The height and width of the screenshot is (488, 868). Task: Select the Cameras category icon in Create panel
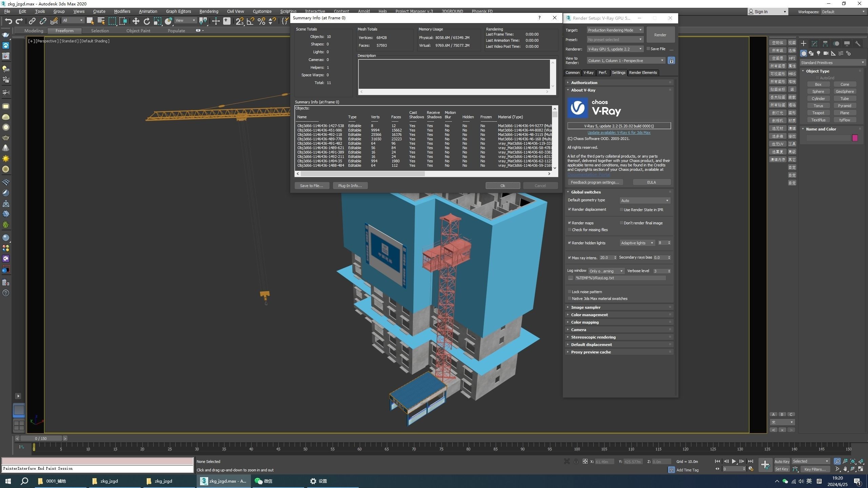click(x=826, y=53)
